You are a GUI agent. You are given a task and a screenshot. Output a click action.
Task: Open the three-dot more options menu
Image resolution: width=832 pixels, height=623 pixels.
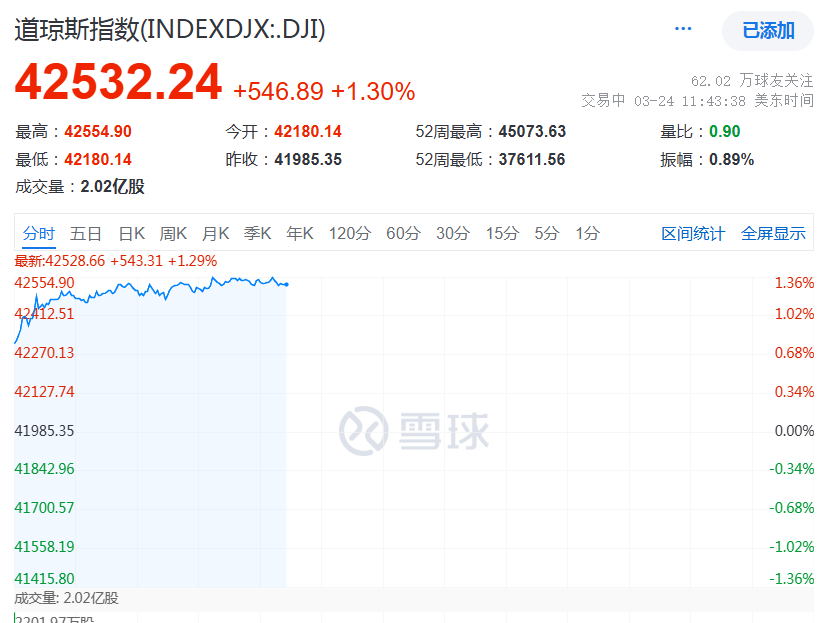[x=683, y=29]
